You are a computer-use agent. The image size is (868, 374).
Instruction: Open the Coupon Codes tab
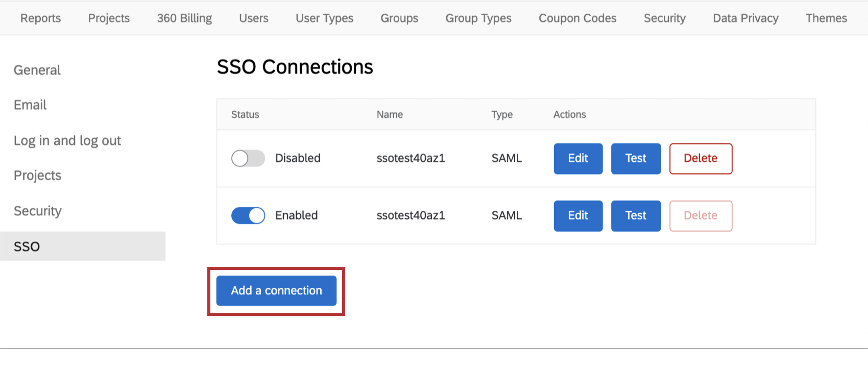pyautogui.click(x=577, y=18)
